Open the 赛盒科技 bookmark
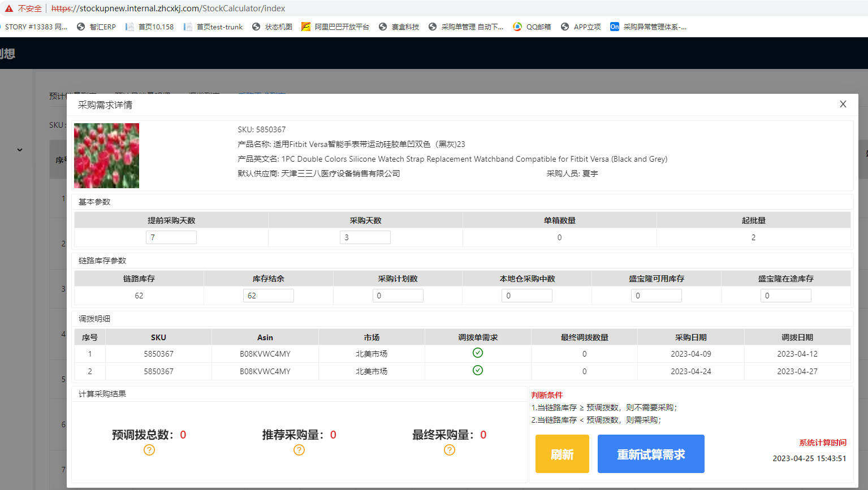868x490 pixels. click(x=399, y=27)
